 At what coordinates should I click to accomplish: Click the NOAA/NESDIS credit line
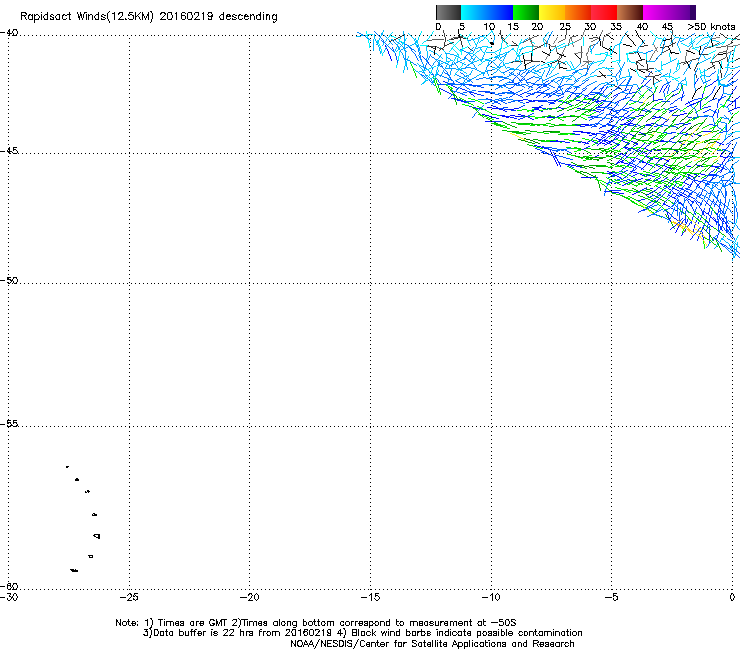coord(432,644)
